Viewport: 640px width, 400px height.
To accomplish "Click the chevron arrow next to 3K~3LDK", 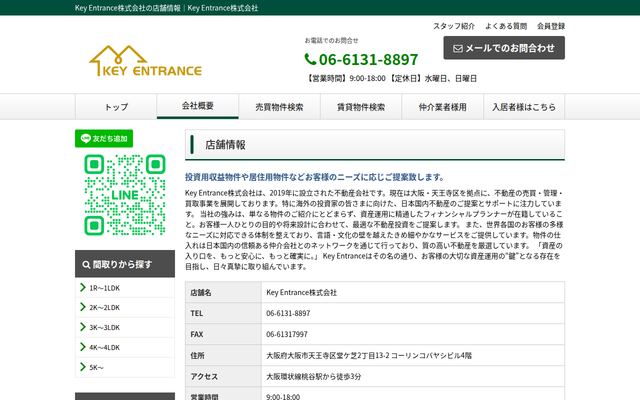I will pos(83,327).
